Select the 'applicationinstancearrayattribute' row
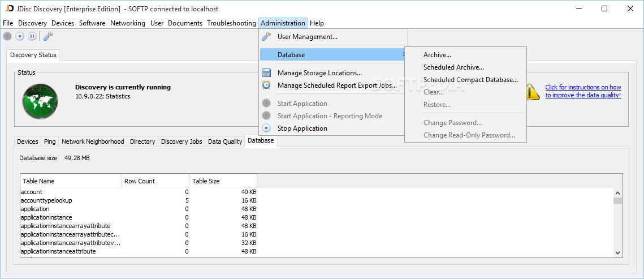The image size is (644, 279). tap(139, 226)
